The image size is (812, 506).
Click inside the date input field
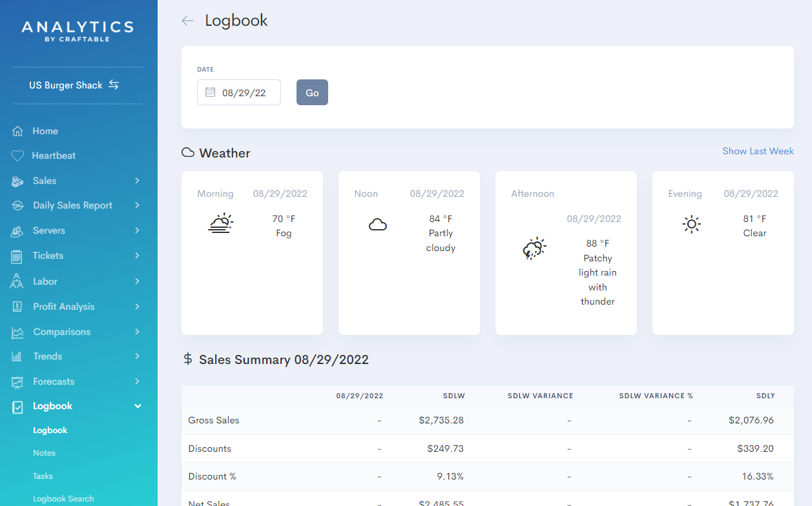pyautogui.click(x=249, y=92)
